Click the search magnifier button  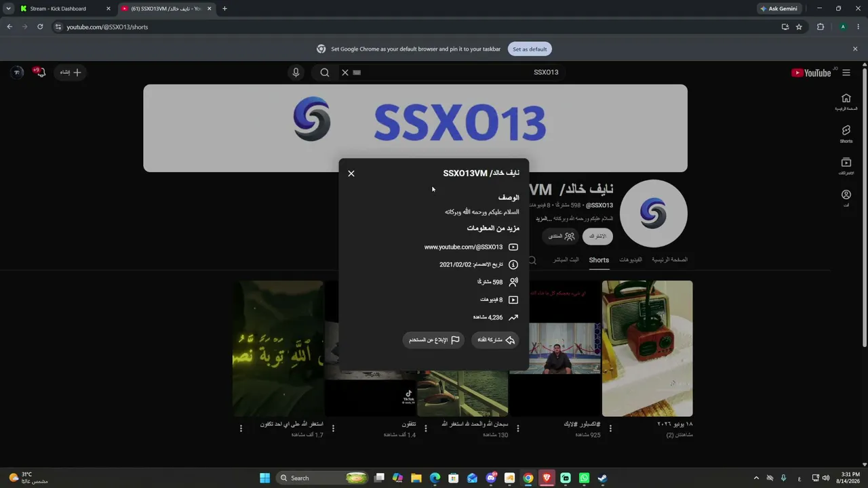325,73
